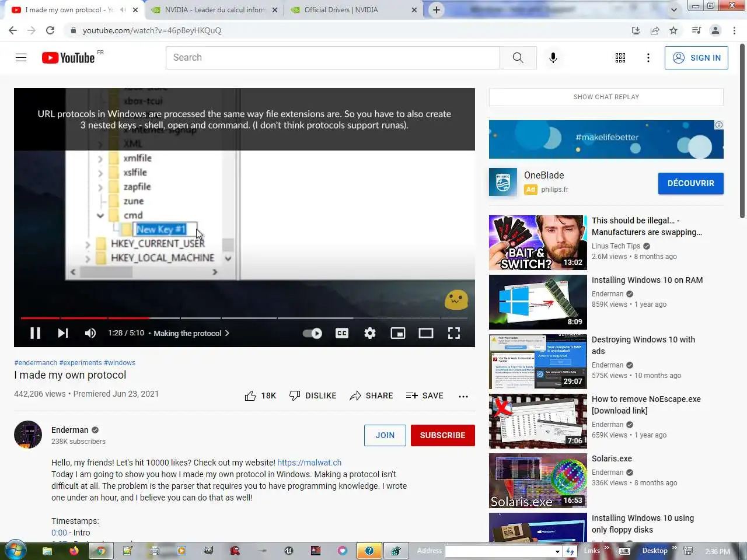Open the tab search dropdown
The image size is (747, 560).
click(x=674, y=10)
